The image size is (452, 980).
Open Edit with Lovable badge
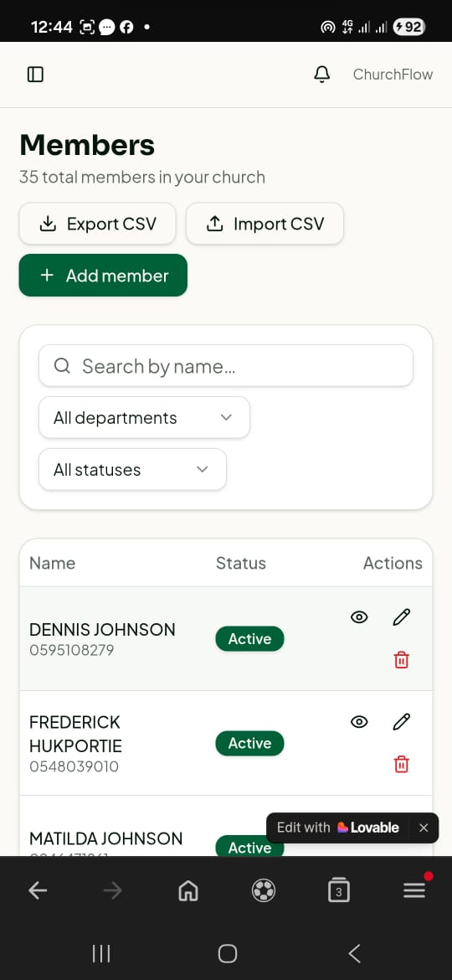338,828
